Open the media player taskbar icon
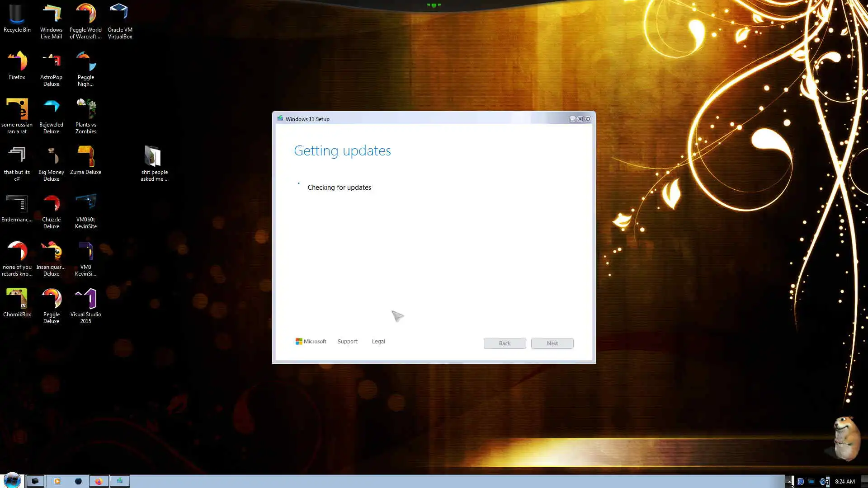Image resolution: width=868 pixels, height=488 pixels. pos(57,481)
